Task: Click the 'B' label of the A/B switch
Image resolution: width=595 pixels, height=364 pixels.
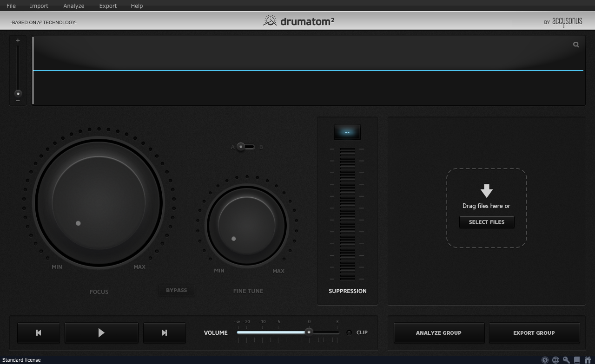Action: click(261, 147)
